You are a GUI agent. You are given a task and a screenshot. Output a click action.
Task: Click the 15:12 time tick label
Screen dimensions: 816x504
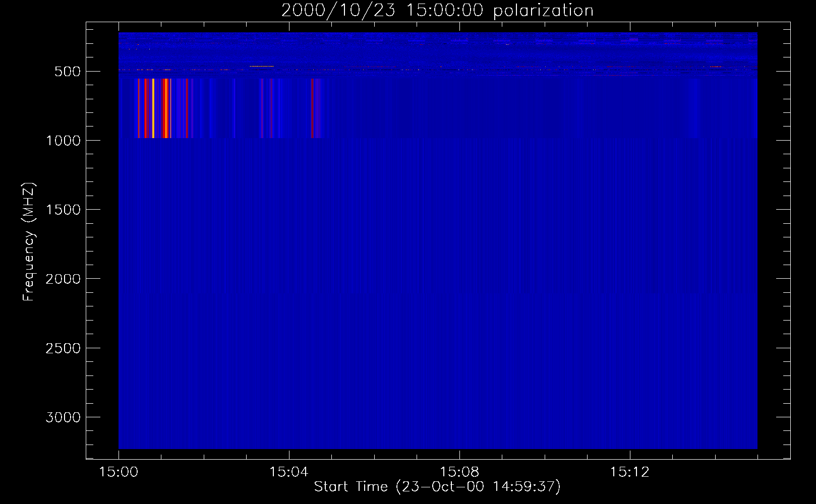pos(629,472)
